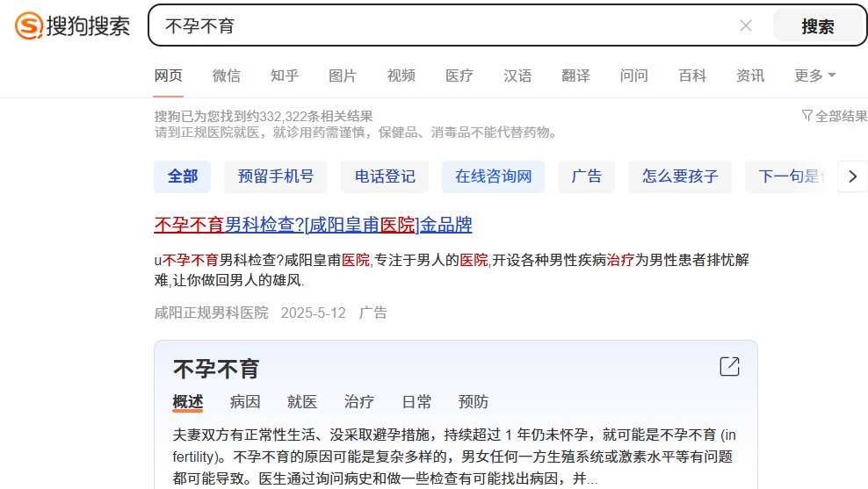Click the date 2025-5-12
Image resolution: width=868 pixels, height=489 pixels.
pyautogui.click(x=313, y=313)
